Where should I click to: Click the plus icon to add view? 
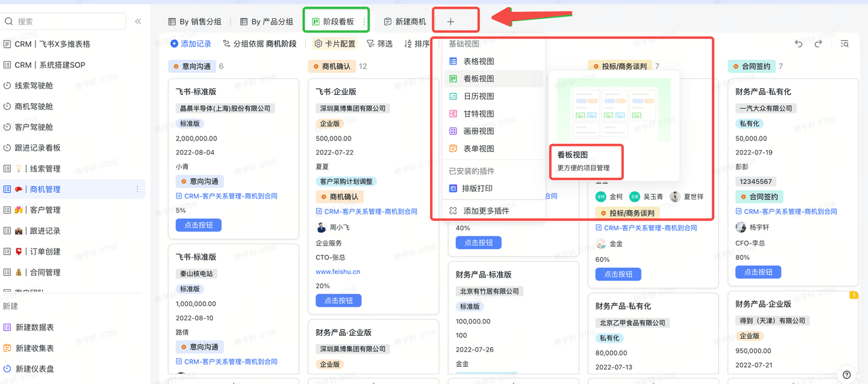pos(451,22)
